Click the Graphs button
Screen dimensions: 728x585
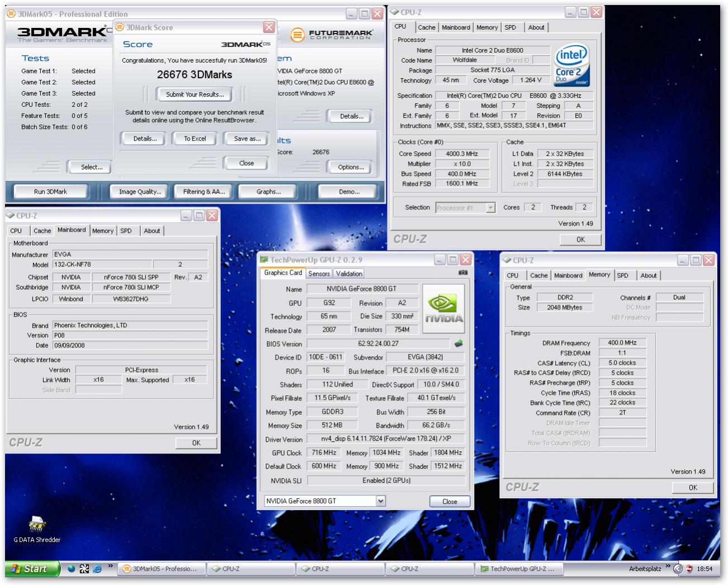pyautogui.click(x=269, y=192)
